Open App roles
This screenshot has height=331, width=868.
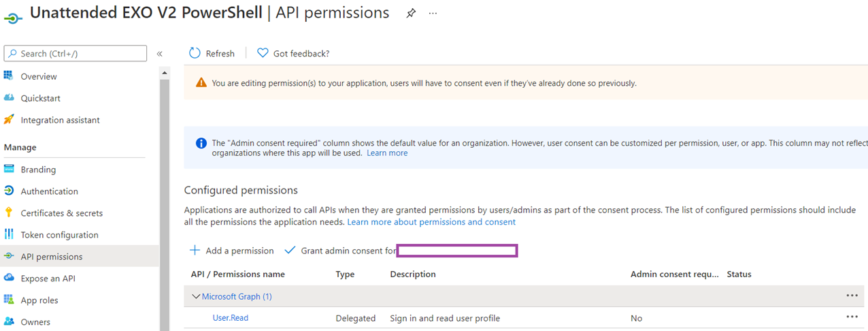click(39, 300)
